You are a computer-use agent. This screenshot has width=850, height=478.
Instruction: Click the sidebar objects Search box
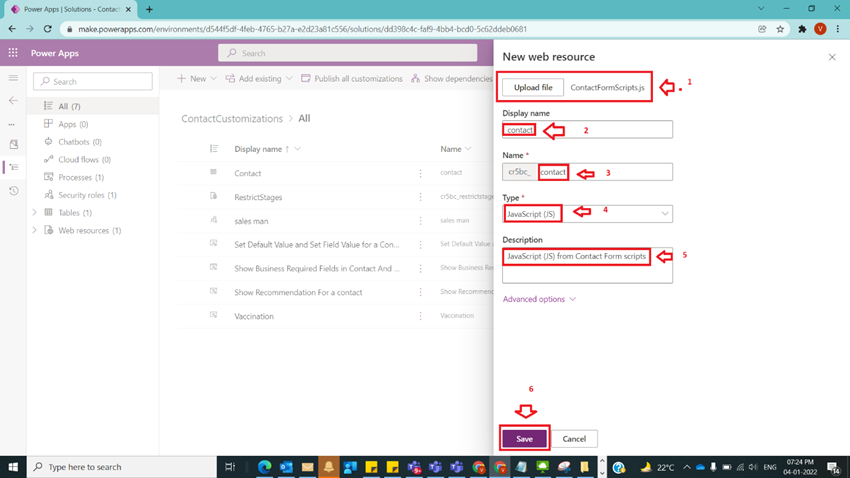[x=93, y=81]
